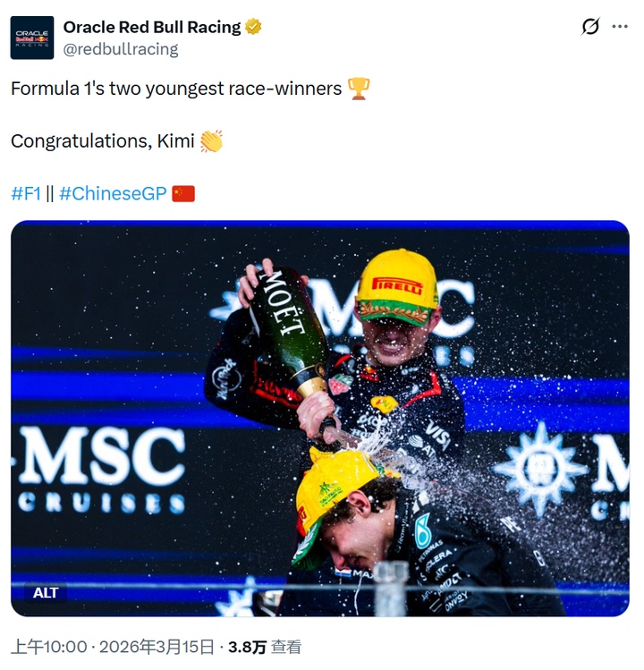Click the Grok slashed-circle icon
The width and height of the screenshot is (644, 670).
point(590,27)
